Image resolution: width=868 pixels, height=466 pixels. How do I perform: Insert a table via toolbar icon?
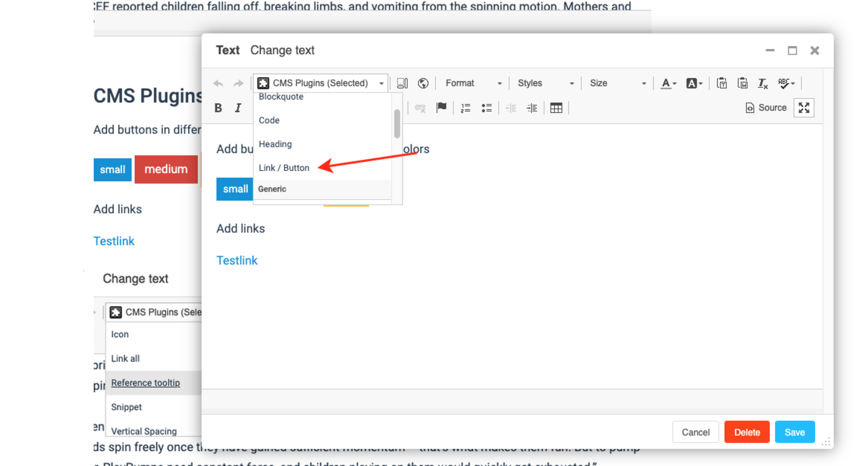[556, 108]
